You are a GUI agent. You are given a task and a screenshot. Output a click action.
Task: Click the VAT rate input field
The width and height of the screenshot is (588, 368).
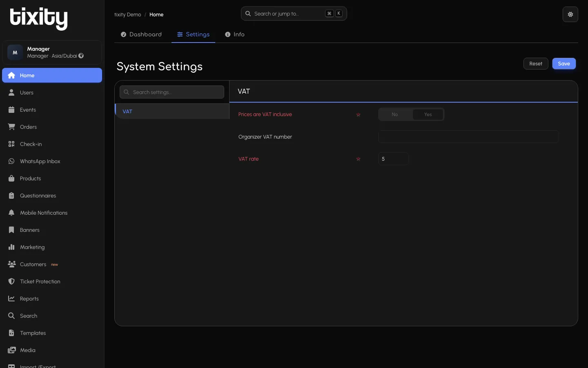coord(393,159)
